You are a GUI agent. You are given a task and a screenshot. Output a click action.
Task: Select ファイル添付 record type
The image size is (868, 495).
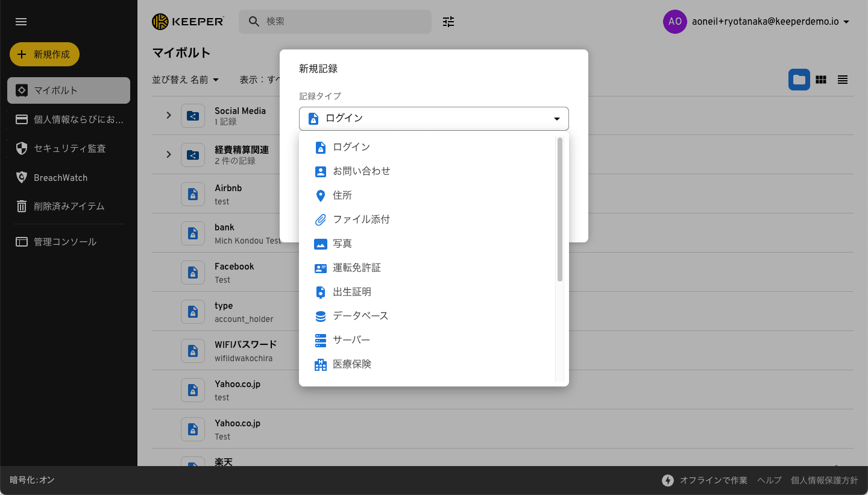pyautogui.click(x=361, y=219)
